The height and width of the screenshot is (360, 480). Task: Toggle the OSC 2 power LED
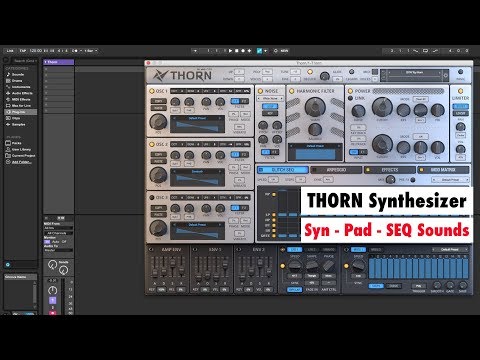[152, 144]
